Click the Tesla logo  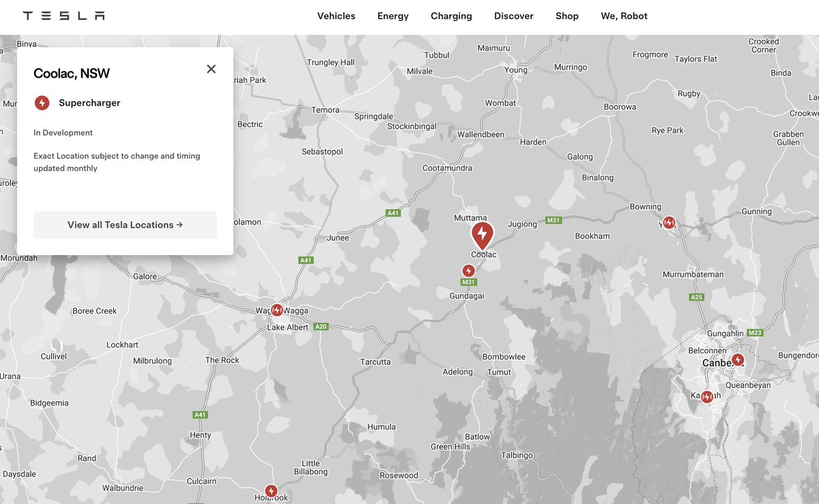click(x=63, y=16)
